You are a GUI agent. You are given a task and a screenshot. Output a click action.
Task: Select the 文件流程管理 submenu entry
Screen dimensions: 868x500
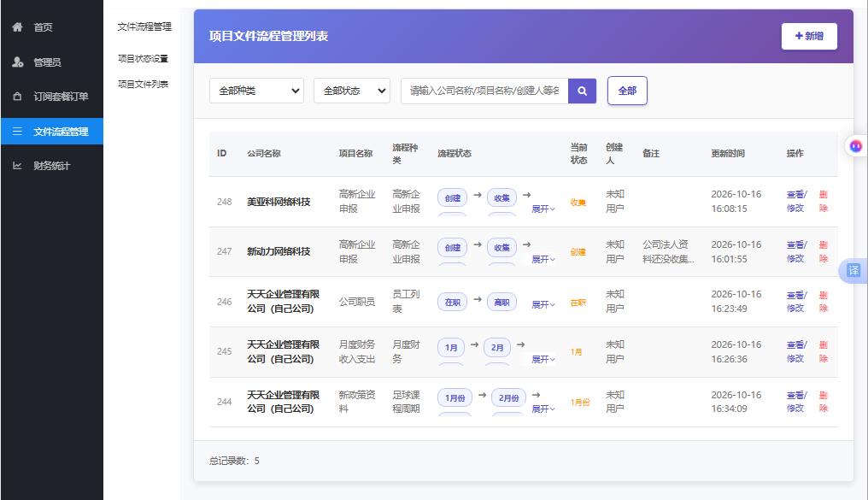tap(144, 26)
